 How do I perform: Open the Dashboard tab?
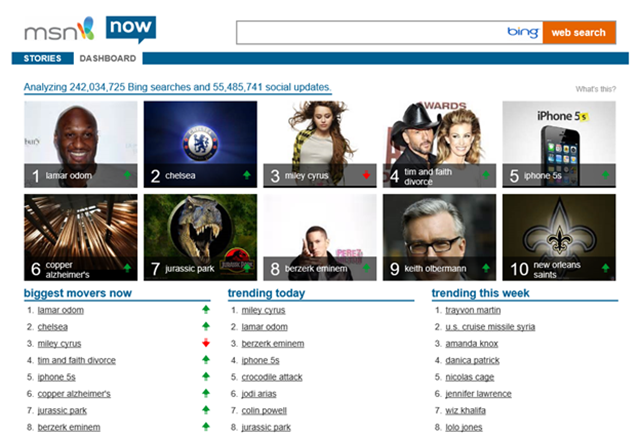tap(108, 58)
